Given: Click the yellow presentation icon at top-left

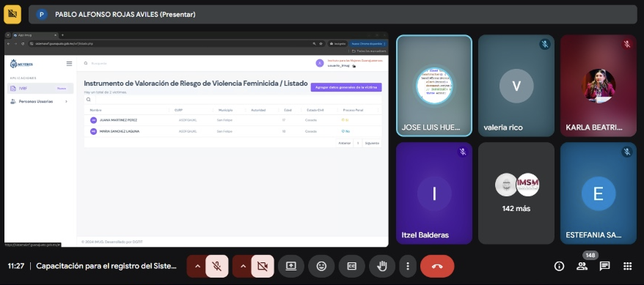Looking at the screenshot, I should tap(12, 14).
